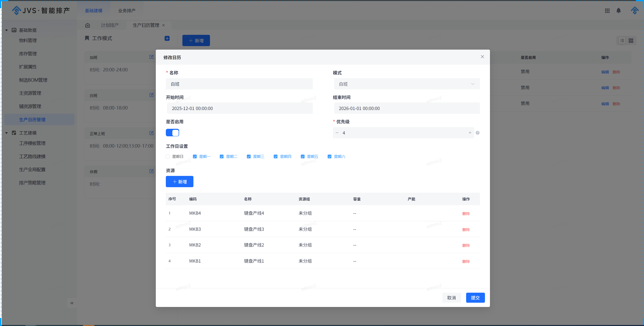644x326 pixels.
Task: Uncheck the 星期六 checkbox
Action: click(x=330, y=157)
